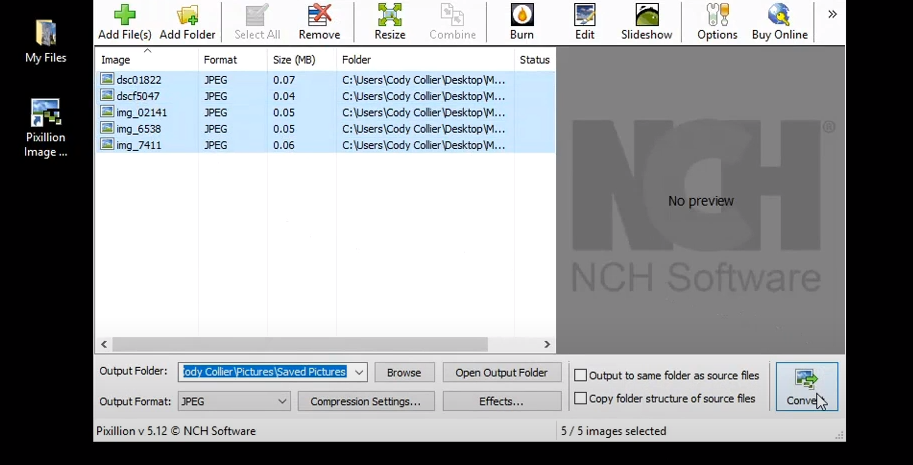Enable copy folder structure of source files
The height and width of the screenshot is (465, 913).
click(x=581, y=399)
